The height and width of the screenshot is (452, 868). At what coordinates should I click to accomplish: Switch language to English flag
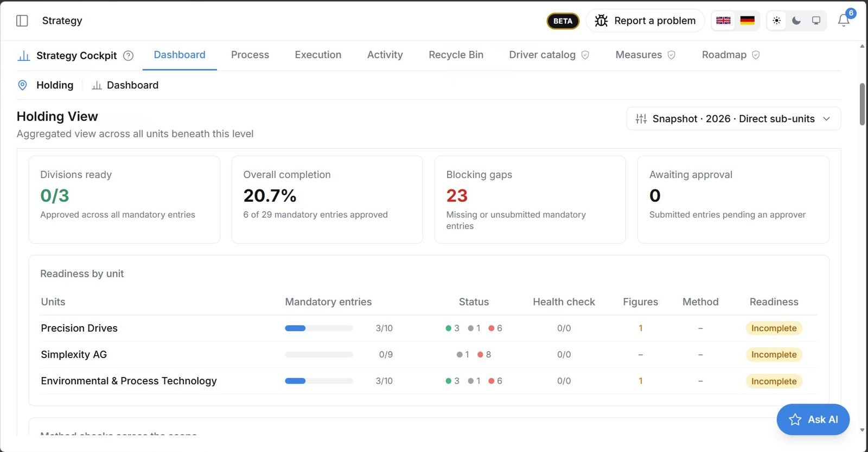click(723, 21)
